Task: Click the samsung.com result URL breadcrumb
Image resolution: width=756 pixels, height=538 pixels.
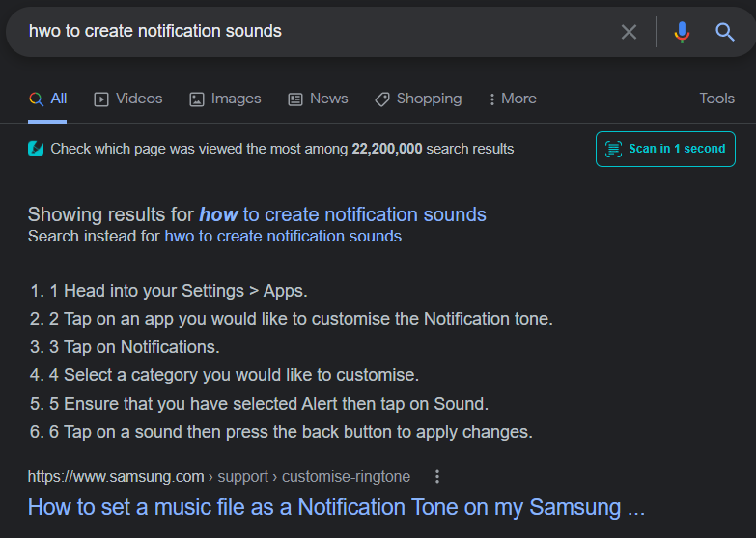Action: coord(218,476)
